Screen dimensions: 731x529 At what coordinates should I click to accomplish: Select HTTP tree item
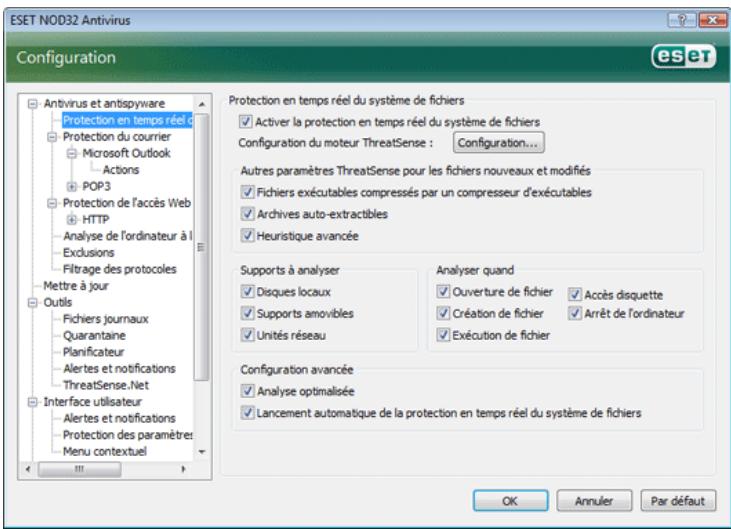click(96, 220)
